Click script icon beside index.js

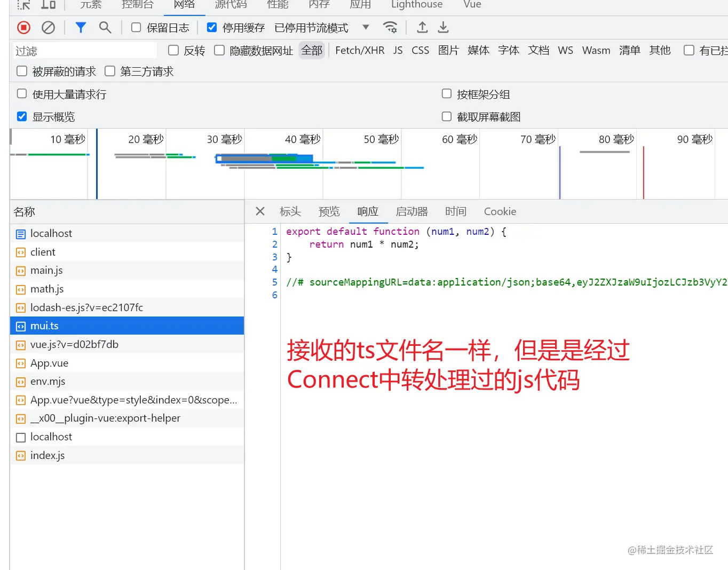pos(21,456)
